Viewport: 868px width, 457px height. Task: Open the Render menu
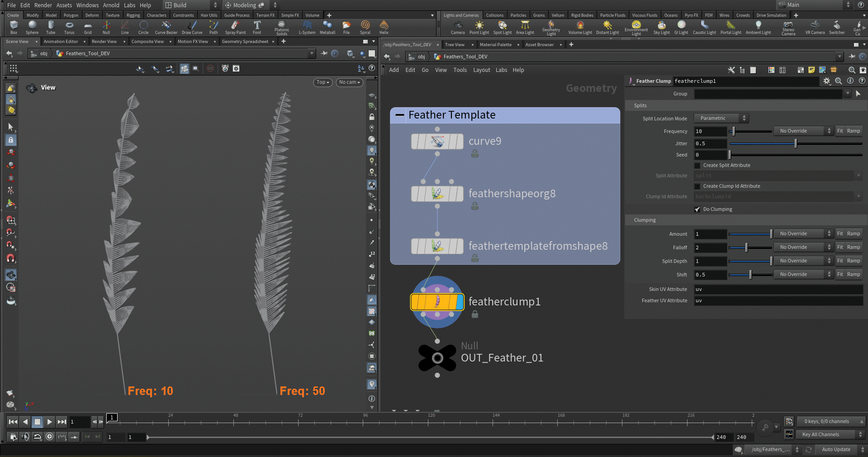(x=43, y=5)
